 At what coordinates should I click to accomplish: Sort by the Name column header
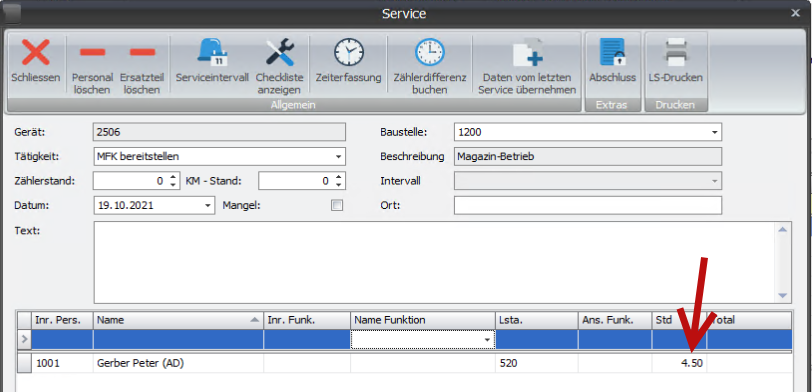point(178,320)
